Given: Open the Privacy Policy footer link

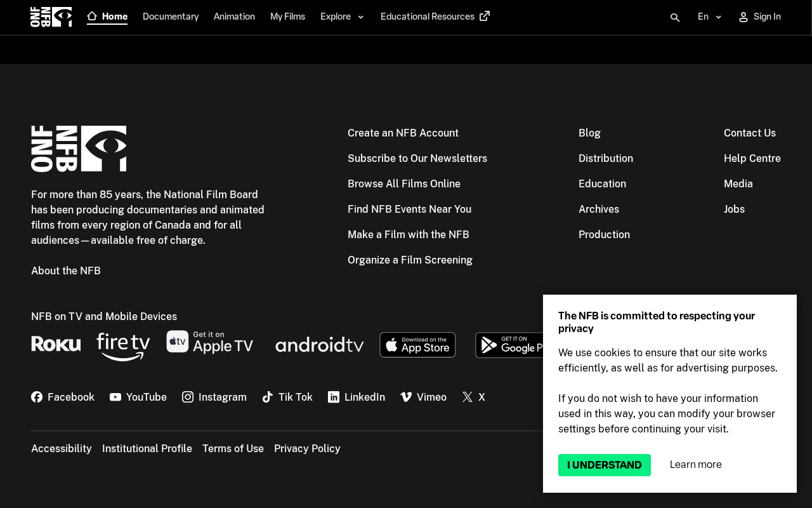Looking at the screenshot, I should 307,449.
